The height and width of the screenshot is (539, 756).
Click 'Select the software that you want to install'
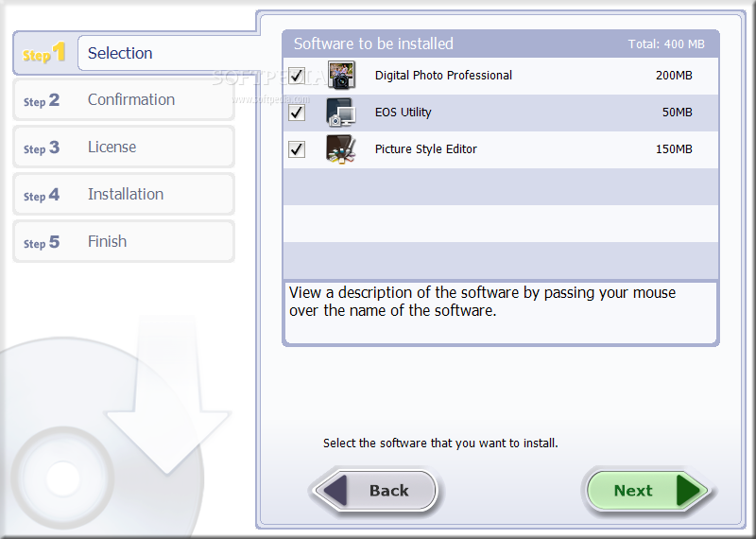(x=440, y=443)
